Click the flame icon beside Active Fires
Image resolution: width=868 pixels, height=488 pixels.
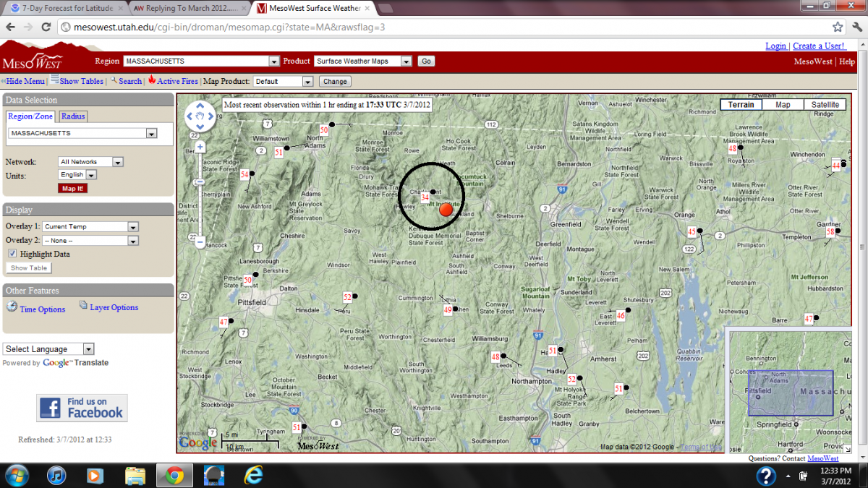[152, 80]
